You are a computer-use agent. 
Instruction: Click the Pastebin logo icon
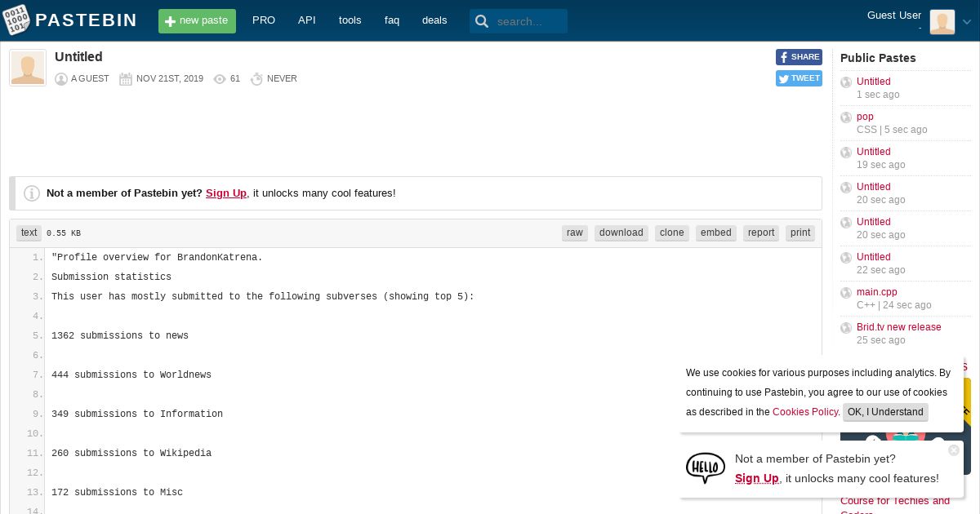(x=16, y=20)
